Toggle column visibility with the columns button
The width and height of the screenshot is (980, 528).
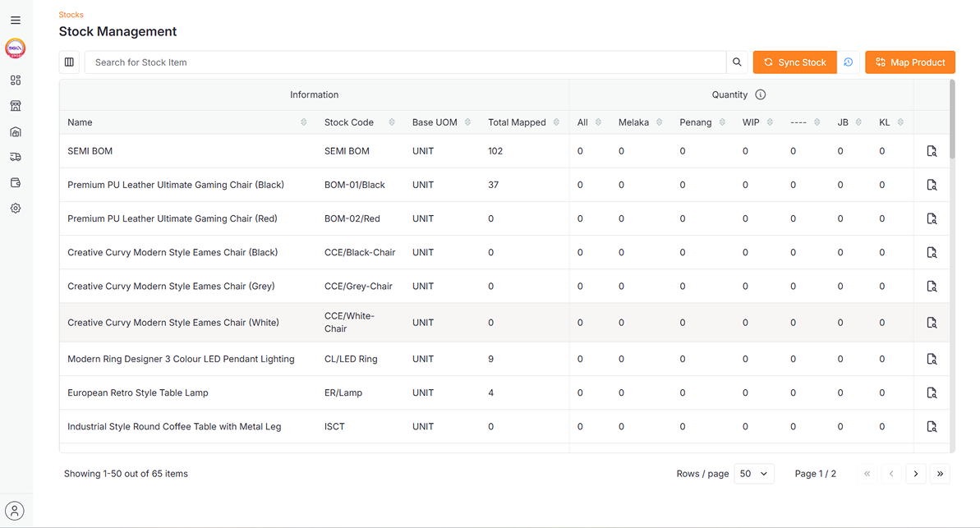(69, 62)
